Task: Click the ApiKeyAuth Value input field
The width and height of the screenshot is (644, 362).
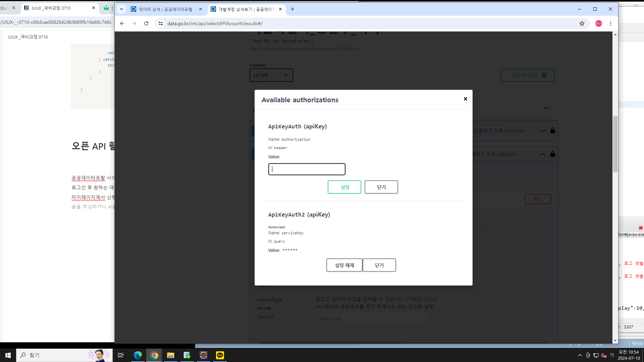Action: click(307, 169)
